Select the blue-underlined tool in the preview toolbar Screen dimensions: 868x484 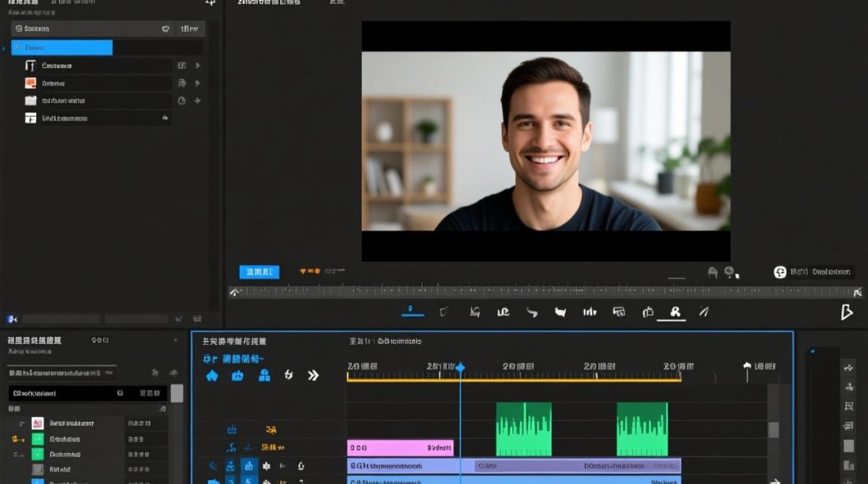point(412,310)
